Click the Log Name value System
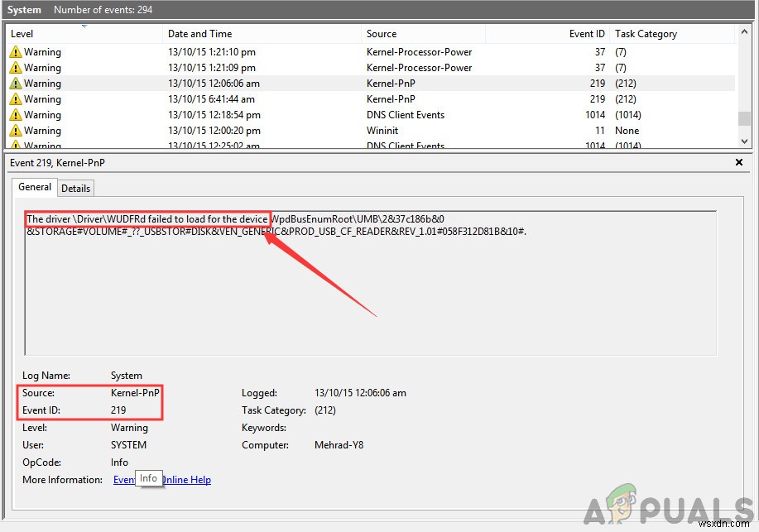This screenshot has height=532, width=759. tap(127, 376)
